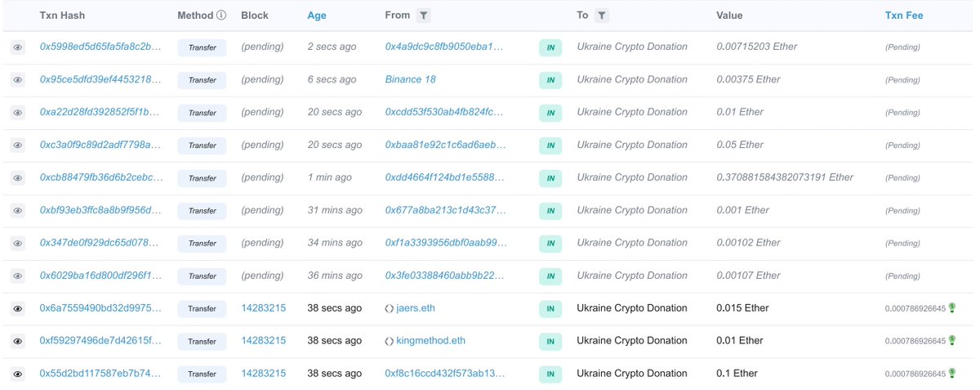The image size is (980, 390).
Task: Open sender address 0x677a8ba213c1d43c37
Action: (x=446, y=210)
